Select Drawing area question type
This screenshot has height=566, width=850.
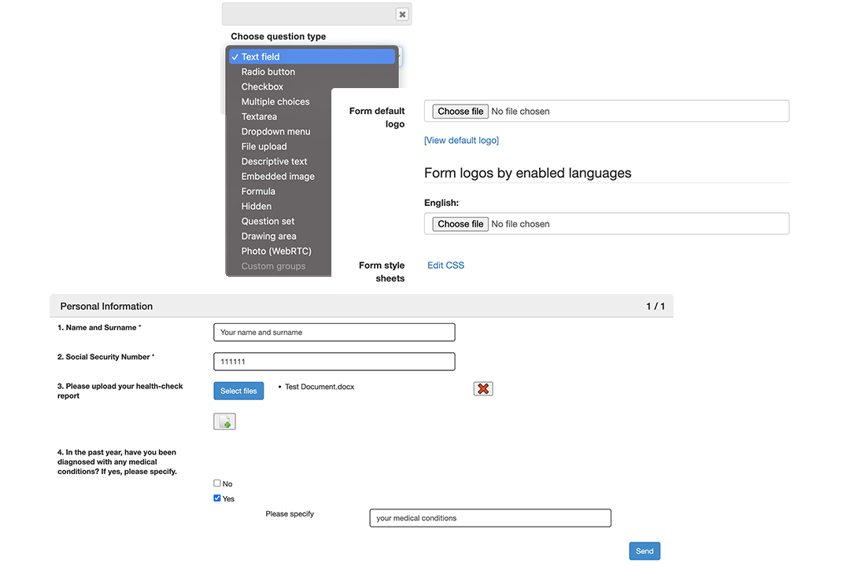(268, 236)
